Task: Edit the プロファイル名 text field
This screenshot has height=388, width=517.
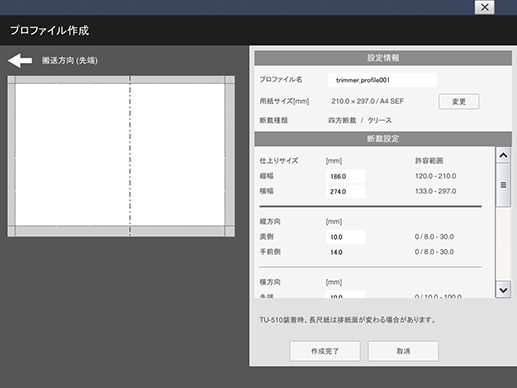Action: (x=382, y=80)
